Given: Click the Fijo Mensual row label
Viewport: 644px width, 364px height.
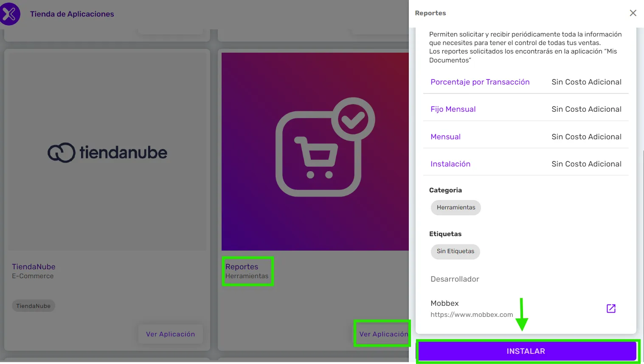Looking at the screenshot, I should [453, 109].
